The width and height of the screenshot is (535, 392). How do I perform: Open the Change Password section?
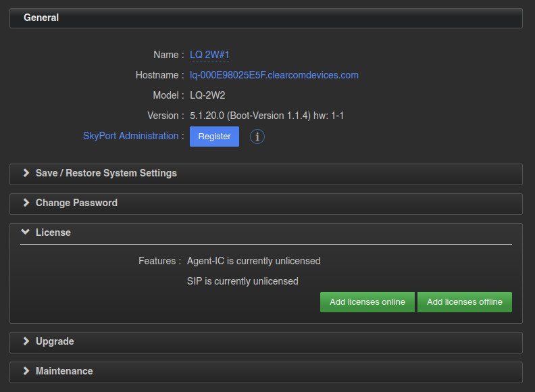click(x=76, y=203)
